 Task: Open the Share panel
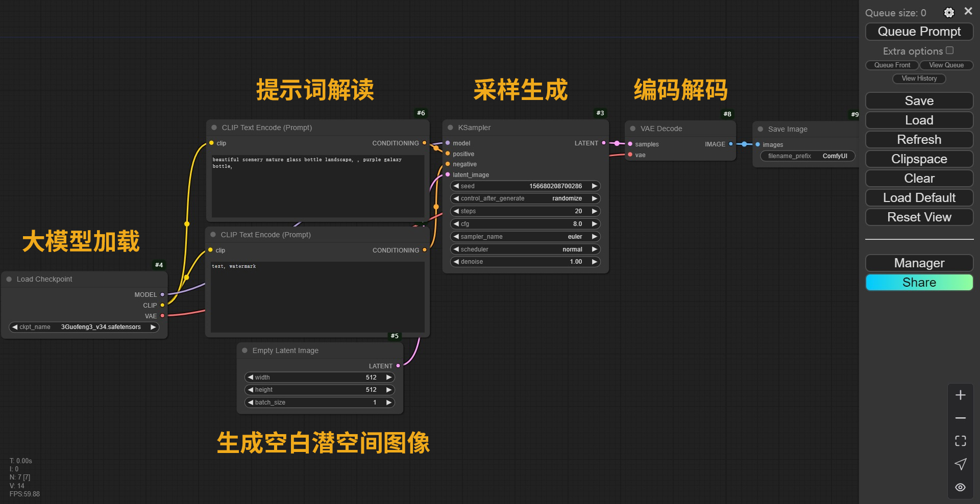tap(919, 282)
